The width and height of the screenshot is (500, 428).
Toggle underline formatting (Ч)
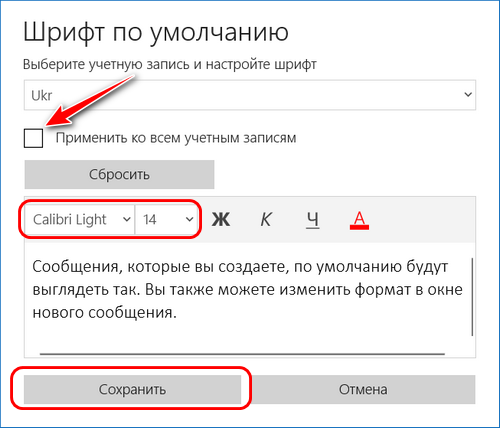(313, 219)
